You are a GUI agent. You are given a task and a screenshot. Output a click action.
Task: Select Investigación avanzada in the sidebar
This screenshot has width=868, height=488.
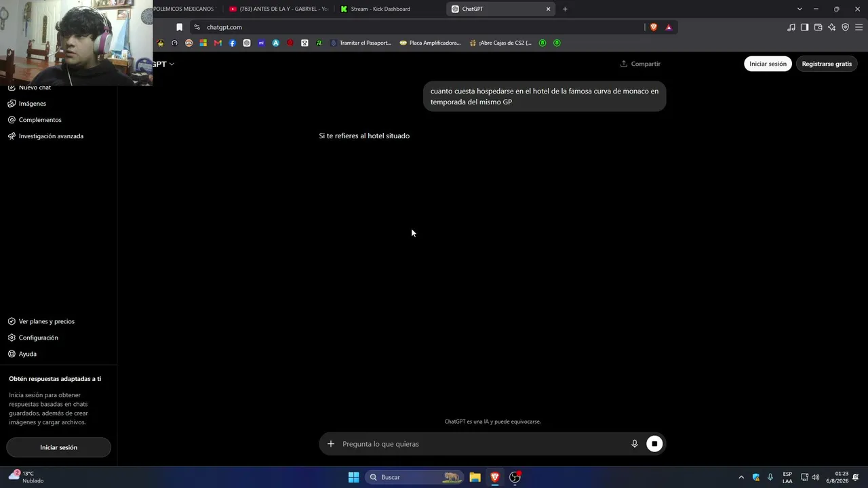coord(51,136)
